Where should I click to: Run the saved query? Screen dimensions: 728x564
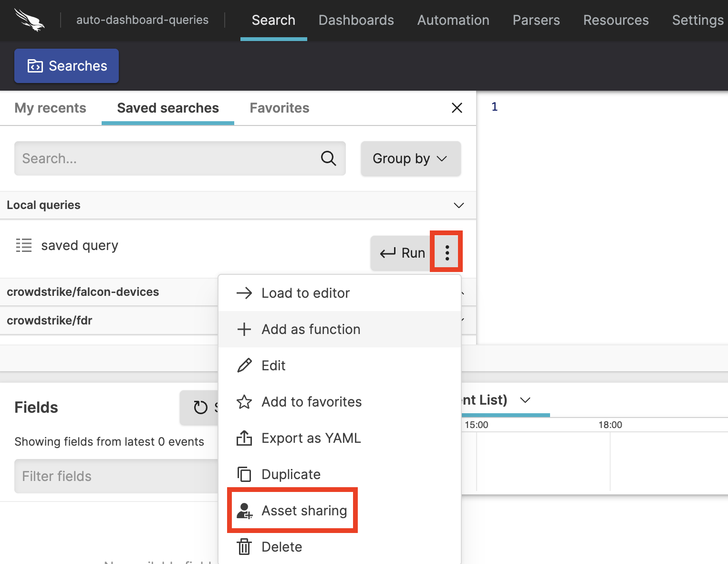(402, 253)
